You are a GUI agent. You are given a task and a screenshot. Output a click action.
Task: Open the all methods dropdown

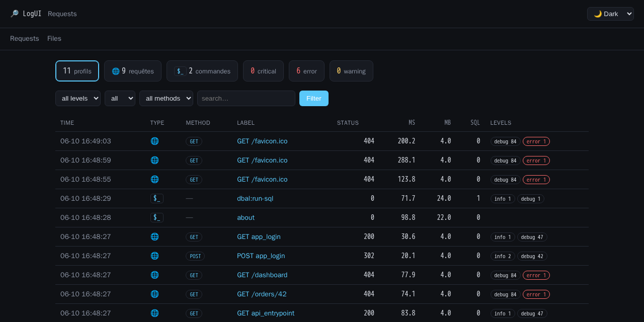tap(166, 98)
